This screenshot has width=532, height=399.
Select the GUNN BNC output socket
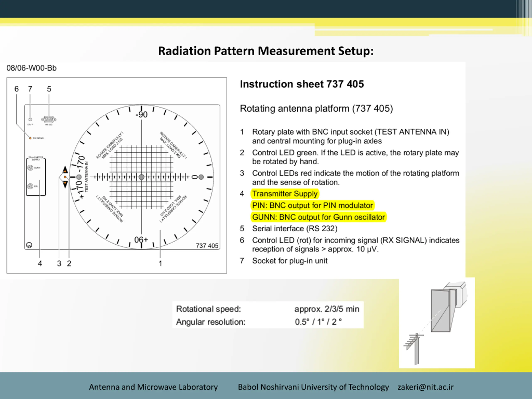[x=30, y=168]
